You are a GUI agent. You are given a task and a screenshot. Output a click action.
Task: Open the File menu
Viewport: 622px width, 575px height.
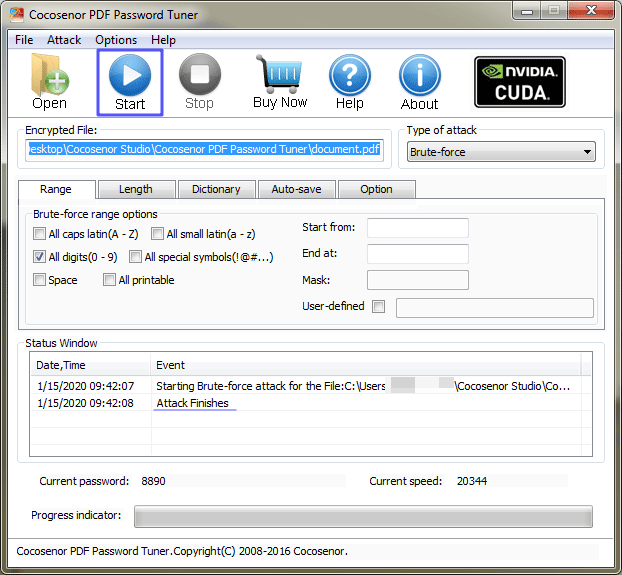[x=24, y=40]
